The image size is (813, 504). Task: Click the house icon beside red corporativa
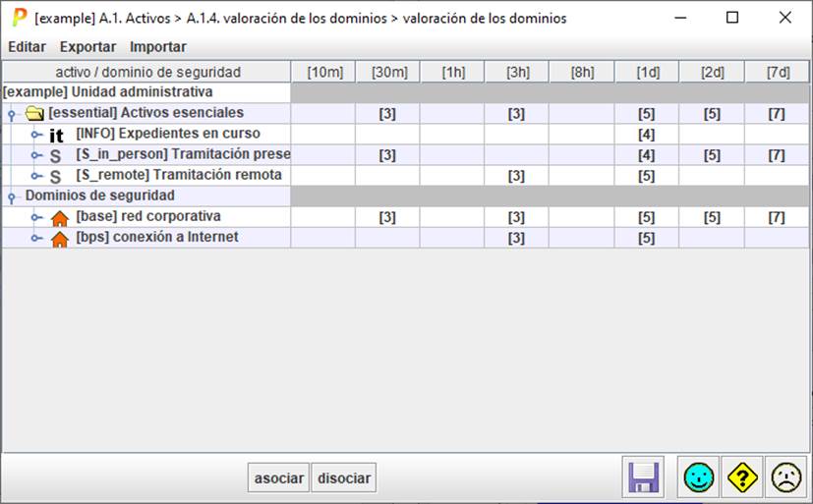[x=59, y=217]
